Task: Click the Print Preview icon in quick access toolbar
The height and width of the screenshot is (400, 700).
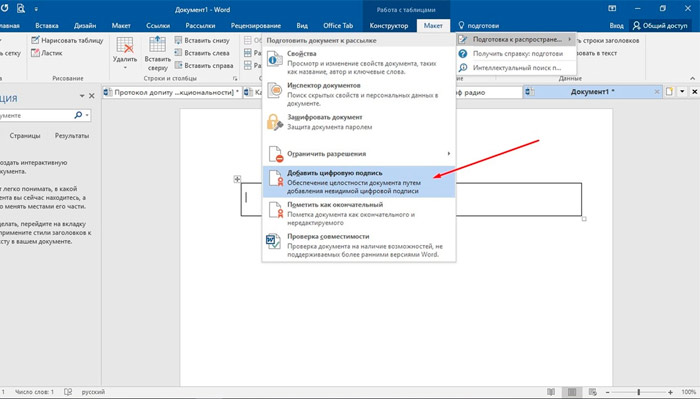Action: coord(21,8)
